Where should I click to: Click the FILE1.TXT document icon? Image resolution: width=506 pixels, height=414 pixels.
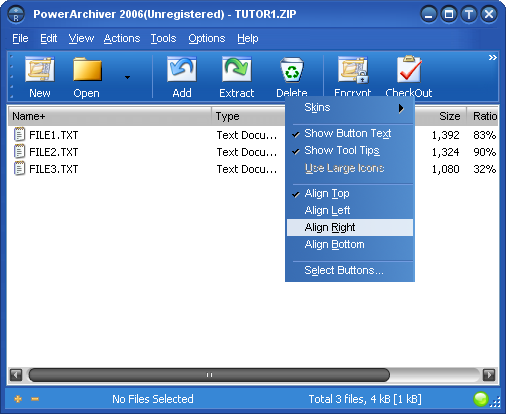click(x=19, y=134)
